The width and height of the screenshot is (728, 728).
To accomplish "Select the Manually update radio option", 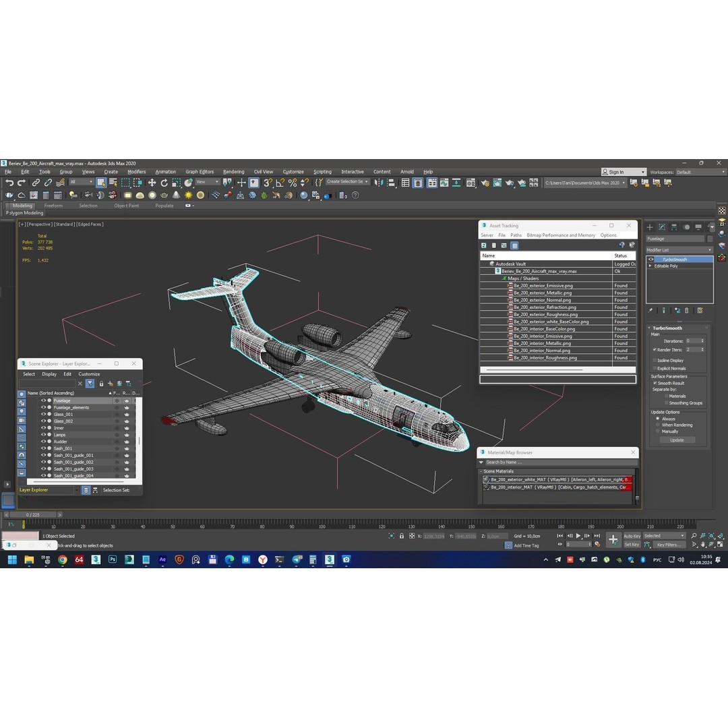I will coord(657,431).
